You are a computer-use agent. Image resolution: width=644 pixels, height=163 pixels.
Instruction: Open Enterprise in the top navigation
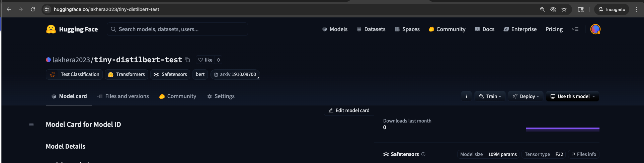[x=520, y=29]
